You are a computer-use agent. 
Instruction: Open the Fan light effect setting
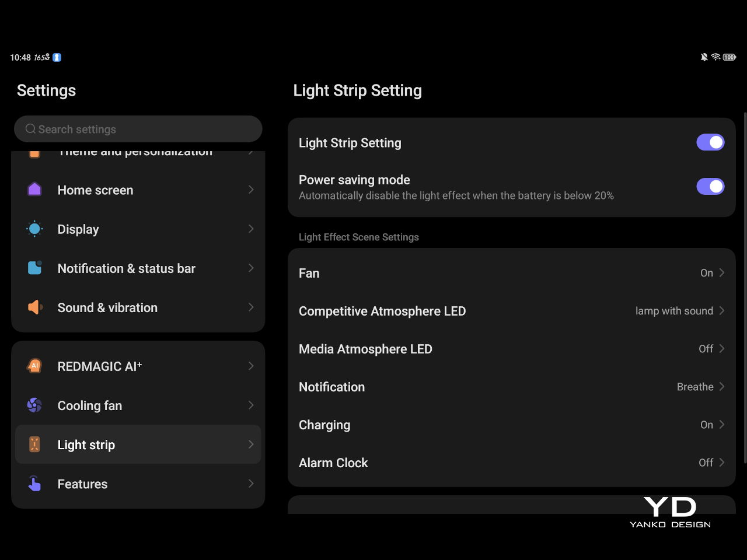511,273
